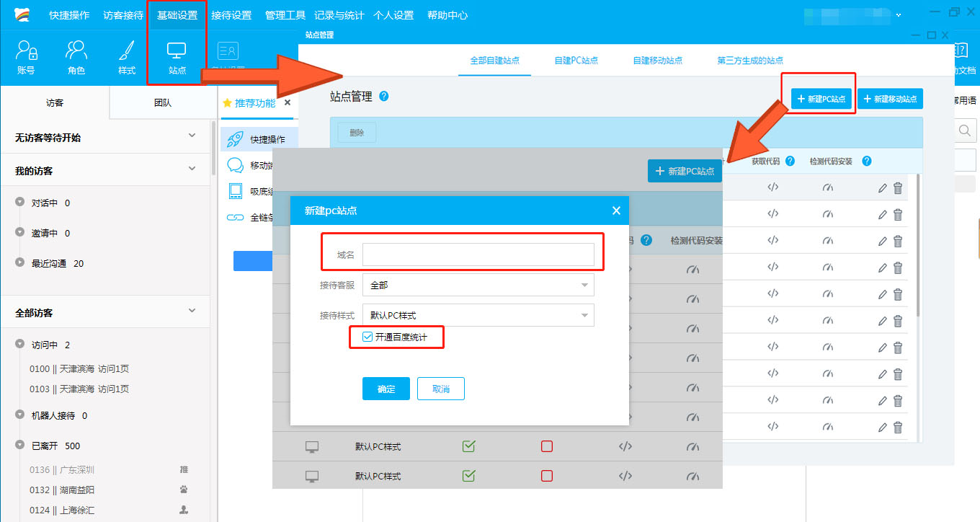This screenshot has width=980, height=522.
Task: Switch to the 自建PC站点 tab
Action: click(x=576, y=61)
